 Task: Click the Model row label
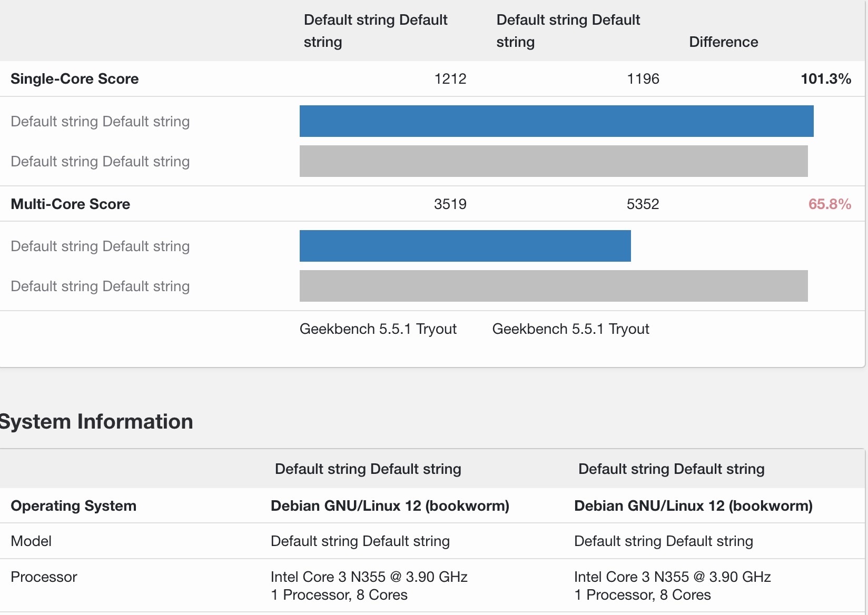click(31, 541)
